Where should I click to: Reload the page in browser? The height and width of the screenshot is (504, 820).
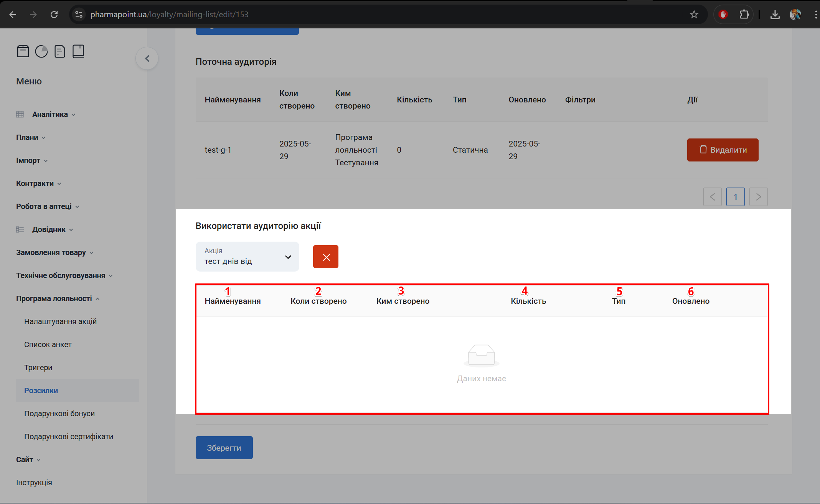pyautogui.click(x=54, y=15)
